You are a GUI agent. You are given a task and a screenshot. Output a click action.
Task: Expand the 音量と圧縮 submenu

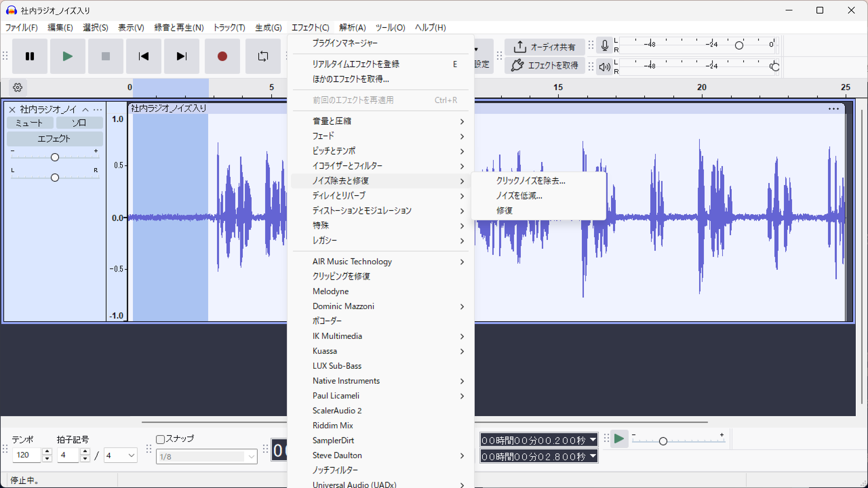pyautogui.click(x=381, y=121)
